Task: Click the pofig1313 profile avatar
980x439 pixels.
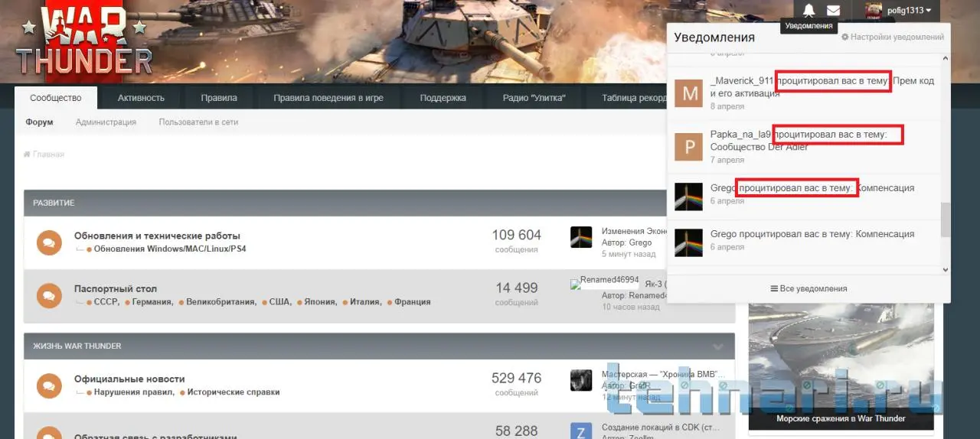Action: pos(874,10)
